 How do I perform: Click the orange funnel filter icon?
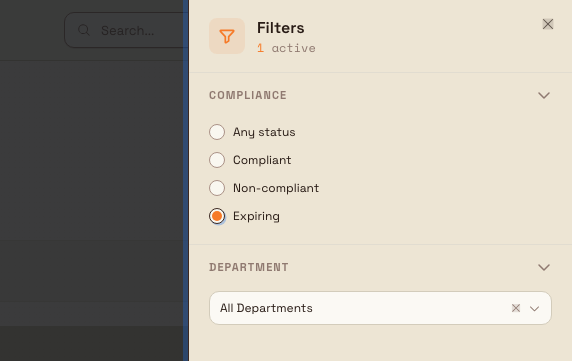point(227,36)
